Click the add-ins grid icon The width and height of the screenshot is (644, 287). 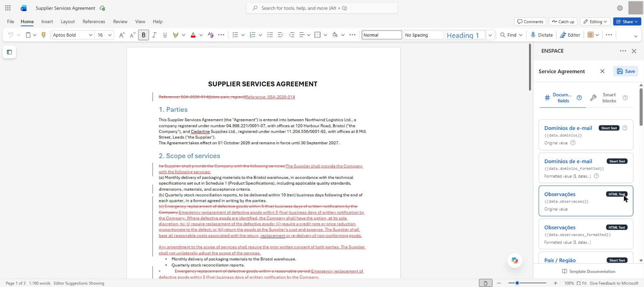591,35
